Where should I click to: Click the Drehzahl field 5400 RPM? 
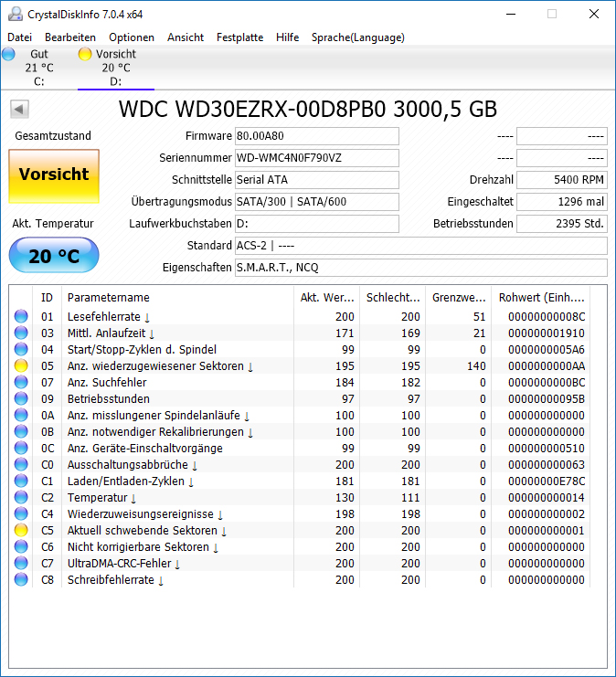(x=562, y=180)
